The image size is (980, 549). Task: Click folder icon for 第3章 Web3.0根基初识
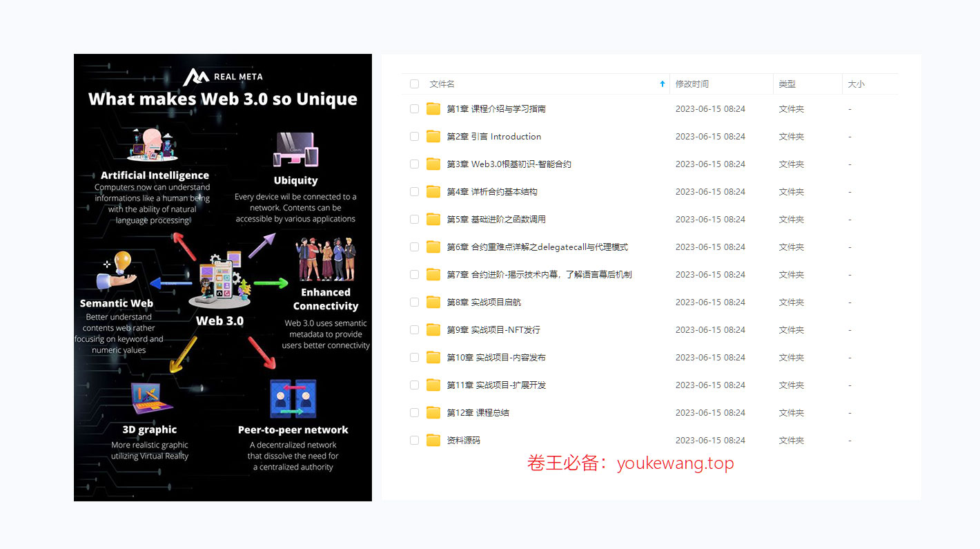click(x=433, y=164)
